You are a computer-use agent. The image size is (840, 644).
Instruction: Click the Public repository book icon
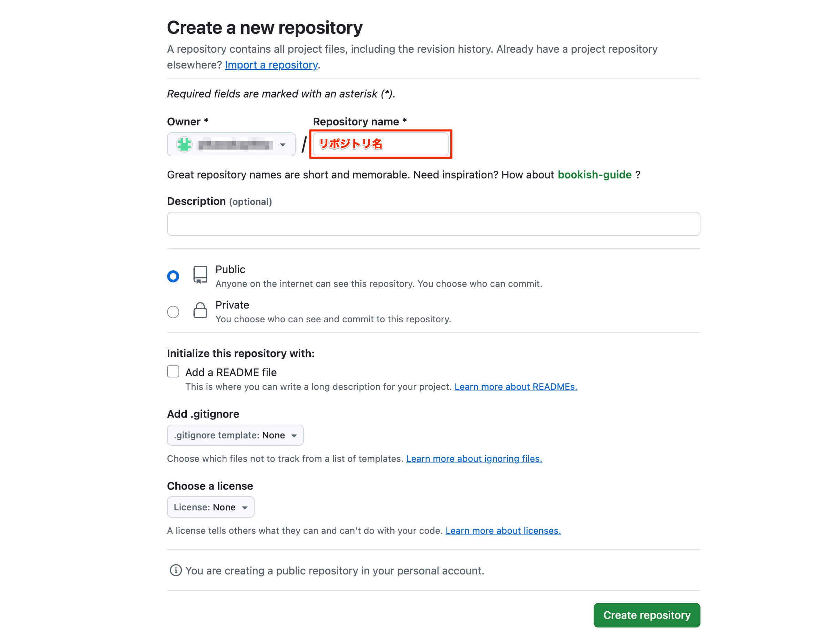click(x=200, y=275)
